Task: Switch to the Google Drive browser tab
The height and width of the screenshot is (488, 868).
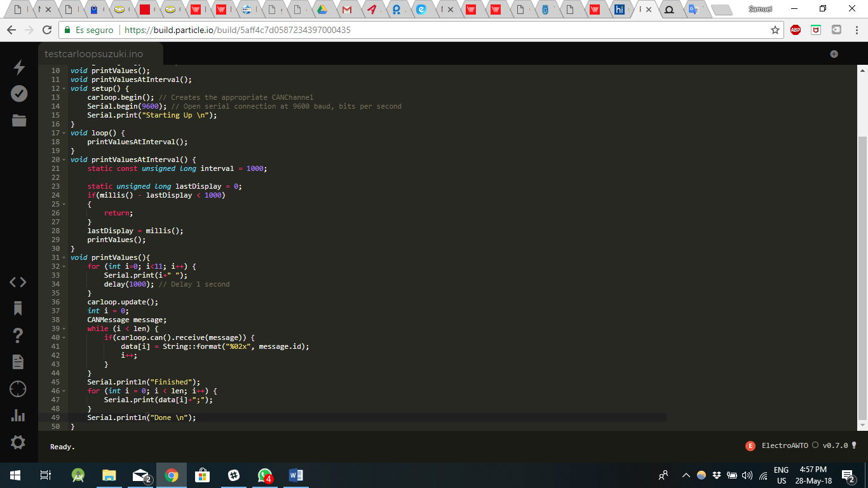Action: 322,10
